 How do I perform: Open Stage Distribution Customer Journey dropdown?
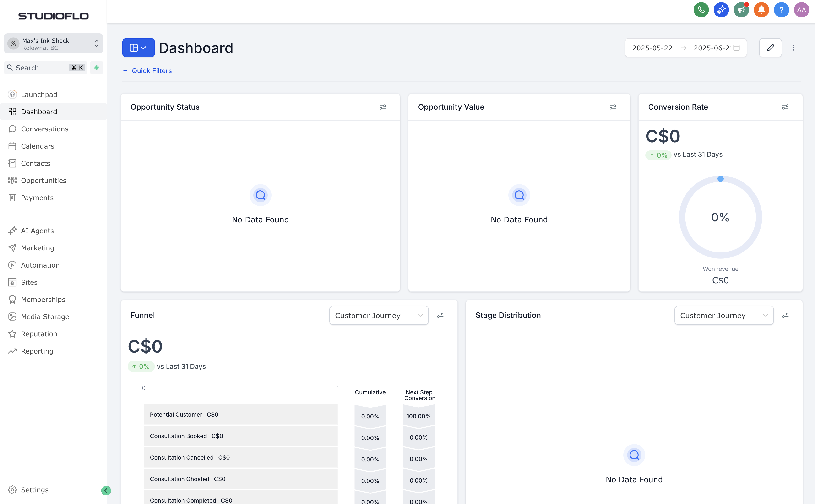coord(724,315)
